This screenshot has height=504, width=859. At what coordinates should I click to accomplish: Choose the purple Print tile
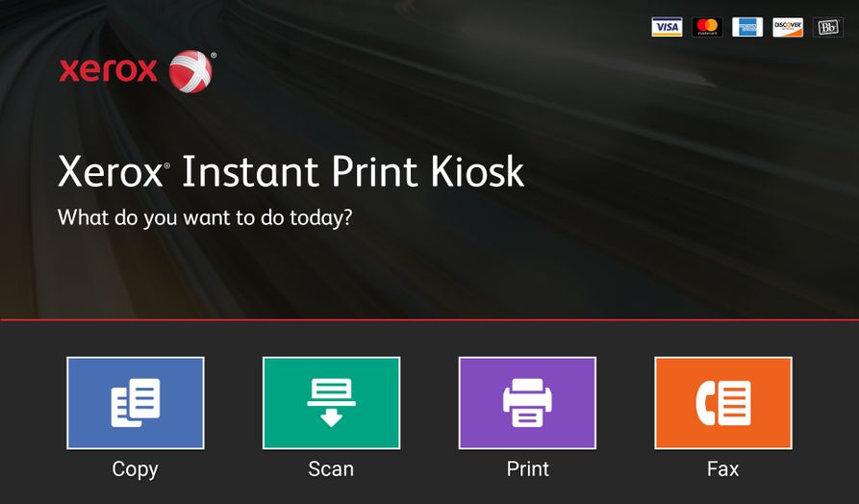pos(527,403)
